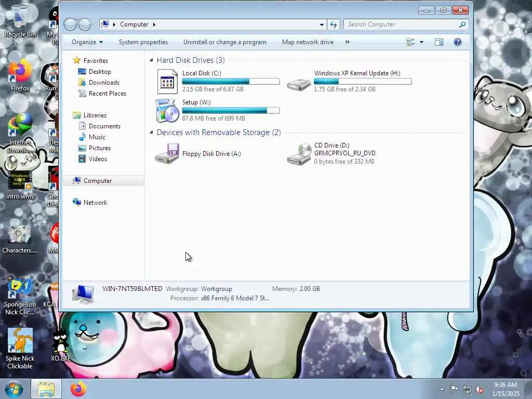Toggle the preview pane button
The width and height of the screenshot is (532, 399).
coord(439,42)
